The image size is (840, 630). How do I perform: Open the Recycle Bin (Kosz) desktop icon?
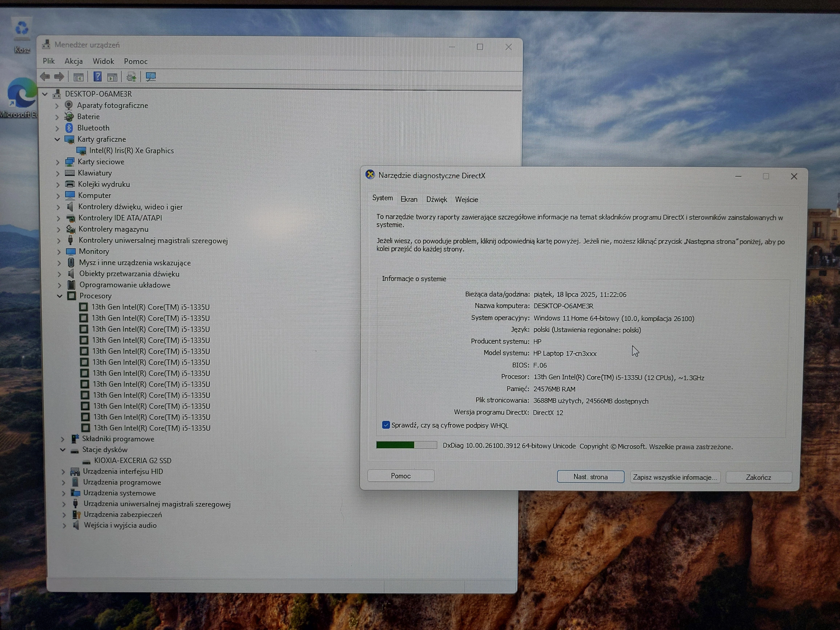tap(22, 30)
